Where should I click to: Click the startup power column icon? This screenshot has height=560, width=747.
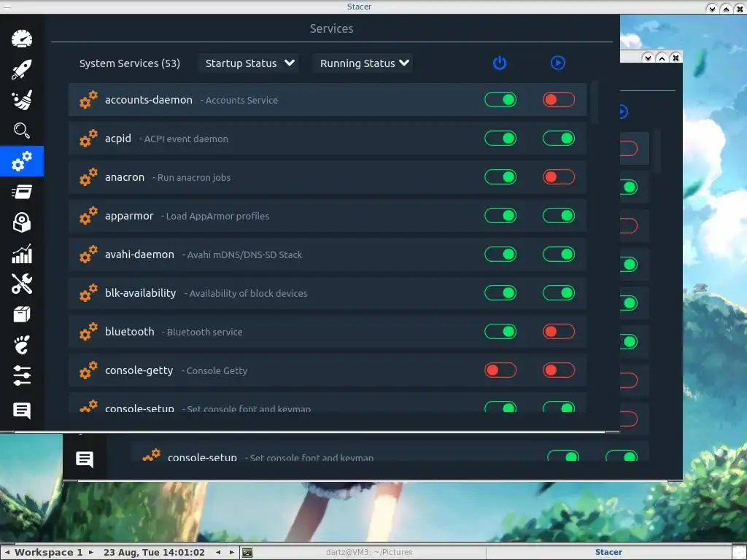[500, 63]
